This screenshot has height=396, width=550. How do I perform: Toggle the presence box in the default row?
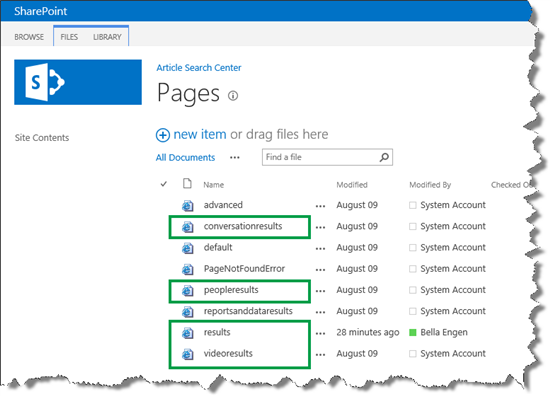pyautogui.click(x=413, y=248)
